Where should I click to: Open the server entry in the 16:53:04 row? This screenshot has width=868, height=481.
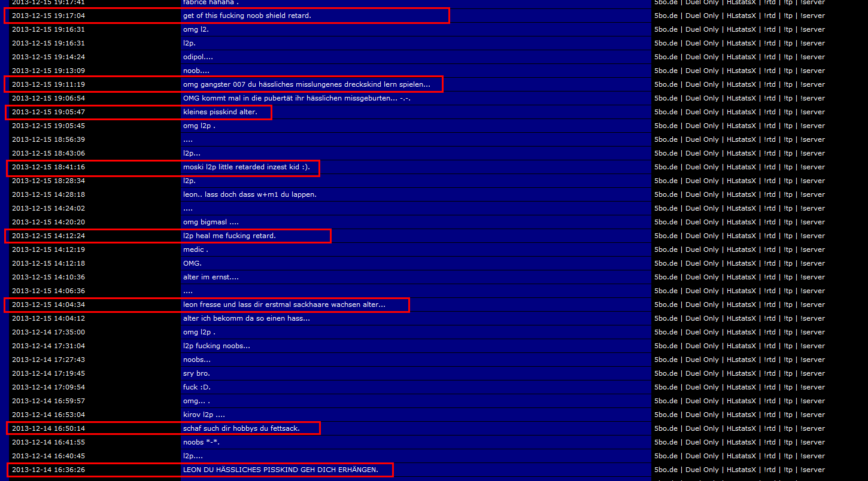click(x=739, y=415)
